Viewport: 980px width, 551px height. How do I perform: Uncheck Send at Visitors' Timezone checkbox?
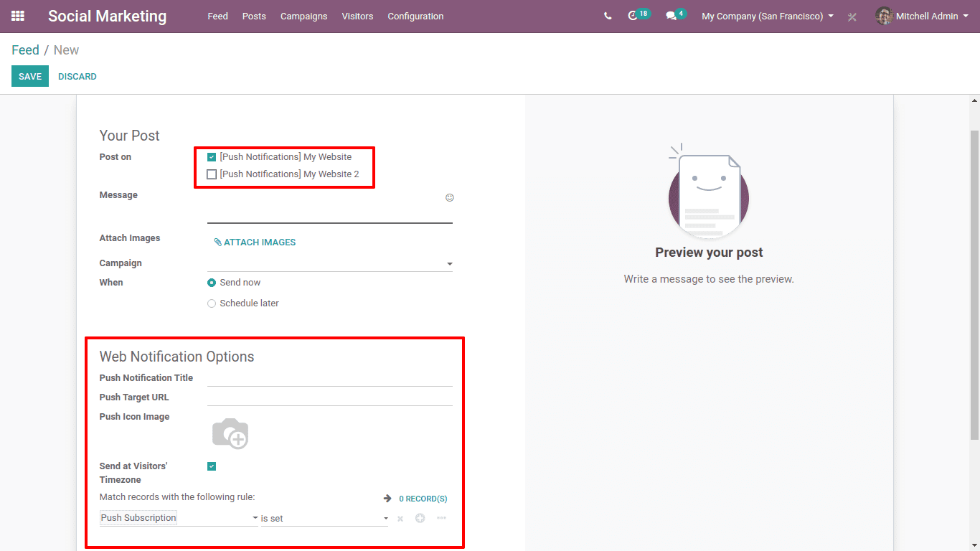click(x=212, y=466)
